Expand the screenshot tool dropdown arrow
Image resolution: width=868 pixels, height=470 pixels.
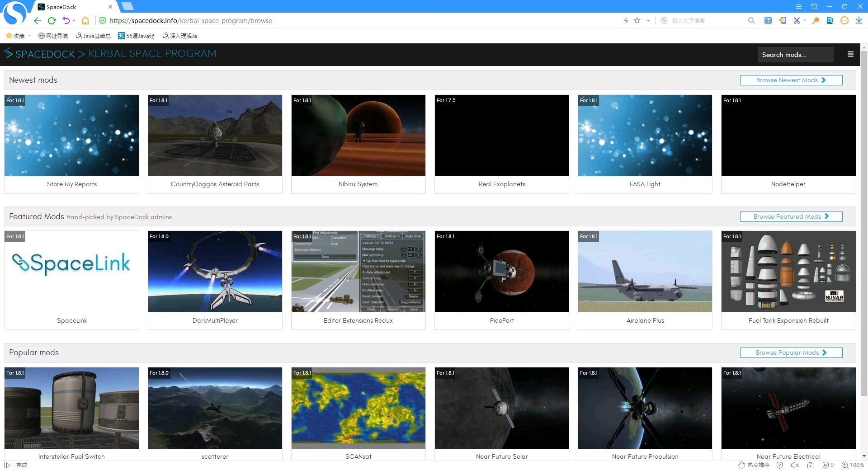[805, 20]
